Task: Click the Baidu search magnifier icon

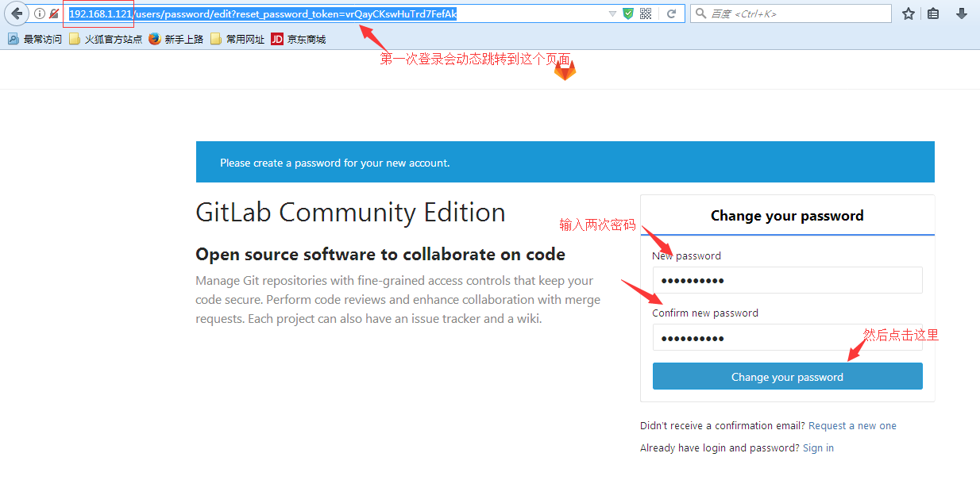Action: click(x=700, y=13)
